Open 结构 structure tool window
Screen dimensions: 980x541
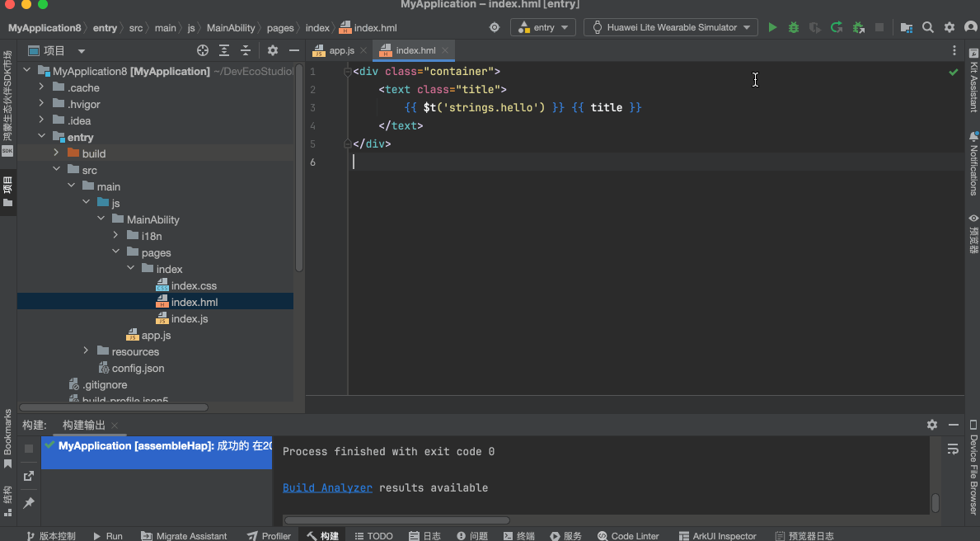pos(7,501)
